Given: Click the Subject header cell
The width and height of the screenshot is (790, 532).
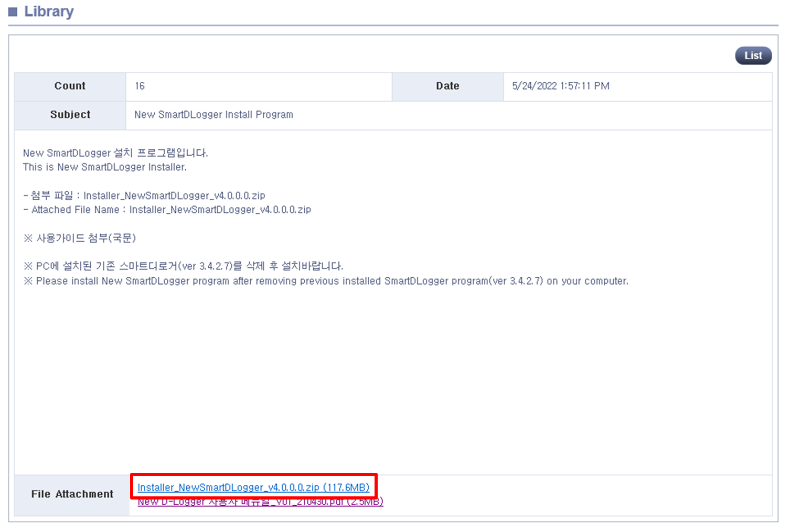Looking at the screenshot, I should [x=70, y=115].
